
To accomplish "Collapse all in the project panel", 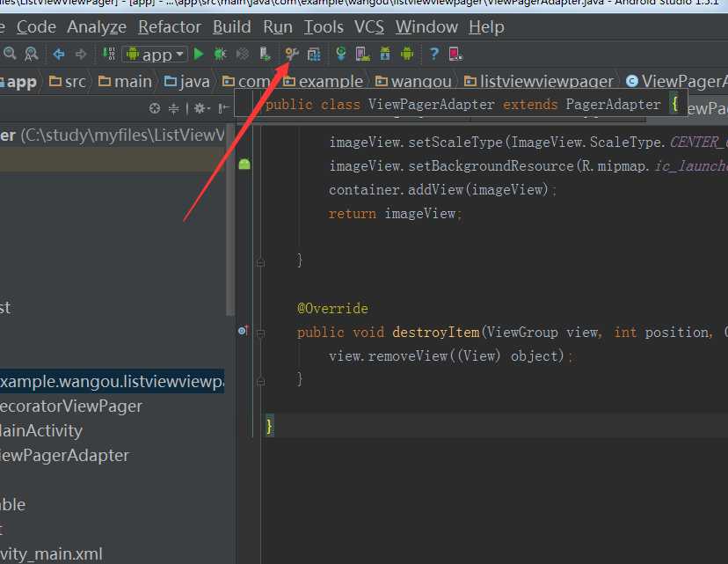I will pyautogui.click(x=173, y=109).
